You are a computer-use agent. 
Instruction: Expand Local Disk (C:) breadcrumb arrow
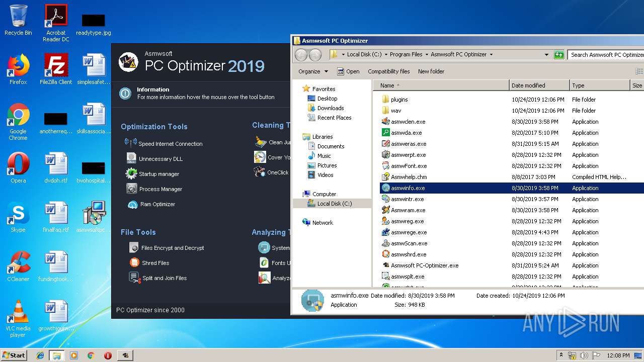click(x=385, y=54)
